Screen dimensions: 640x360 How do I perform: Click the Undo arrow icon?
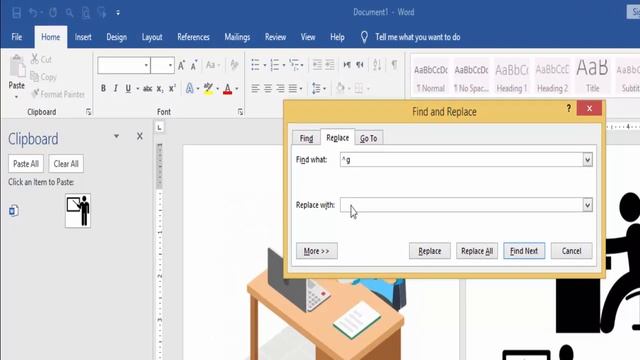(33, 13)
